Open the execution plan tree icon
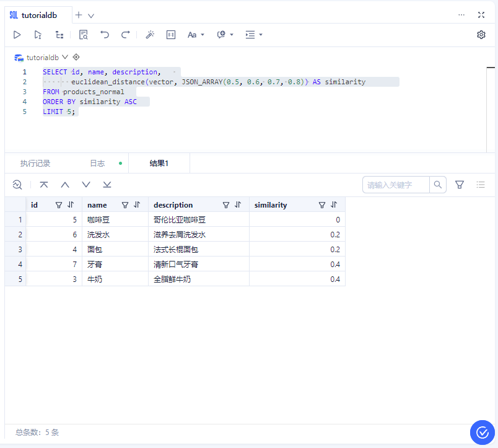Viewport: 498px width, 448px height. tap(59, 35)
